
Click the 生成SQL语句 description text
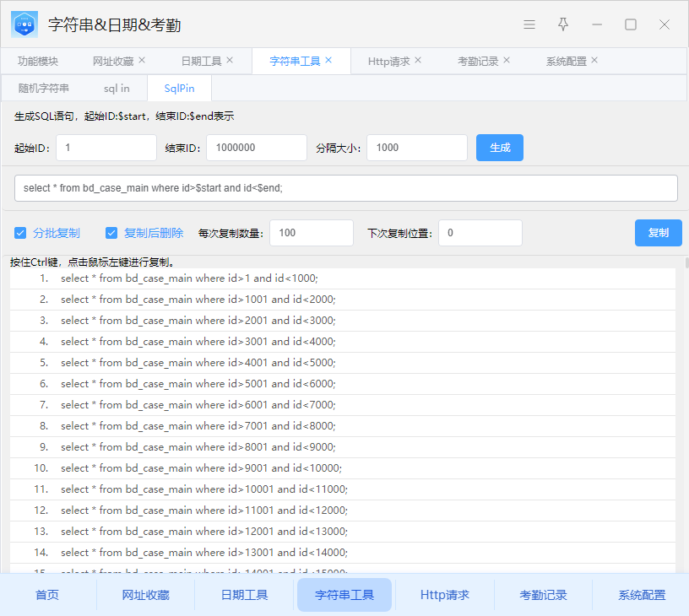coord(124,116)
